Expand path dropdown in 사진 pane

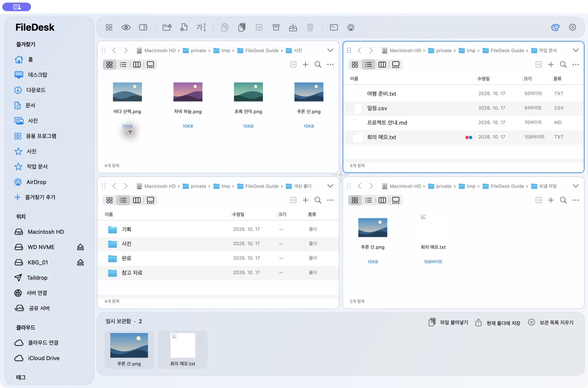[x=330, y=50]
